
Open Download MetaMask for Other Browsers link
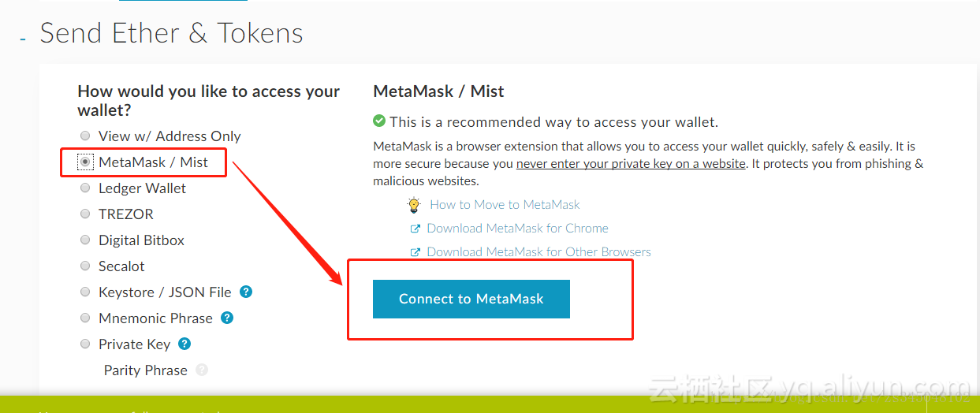point(538,251)
